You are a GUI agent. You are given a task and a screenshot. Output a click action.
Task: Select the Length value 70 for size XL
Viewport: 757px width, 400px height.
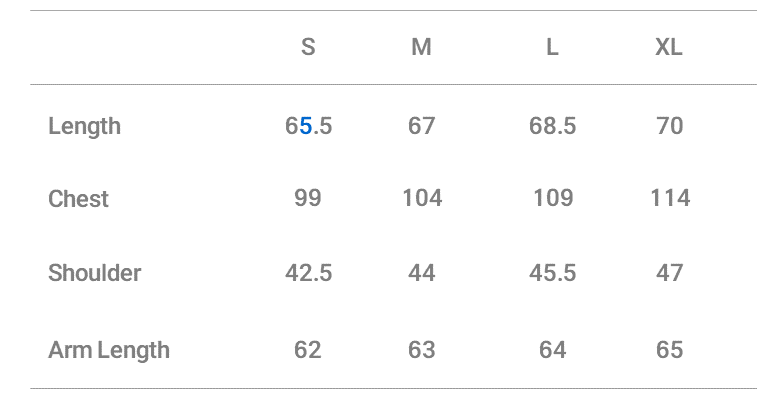click(669, 126)
